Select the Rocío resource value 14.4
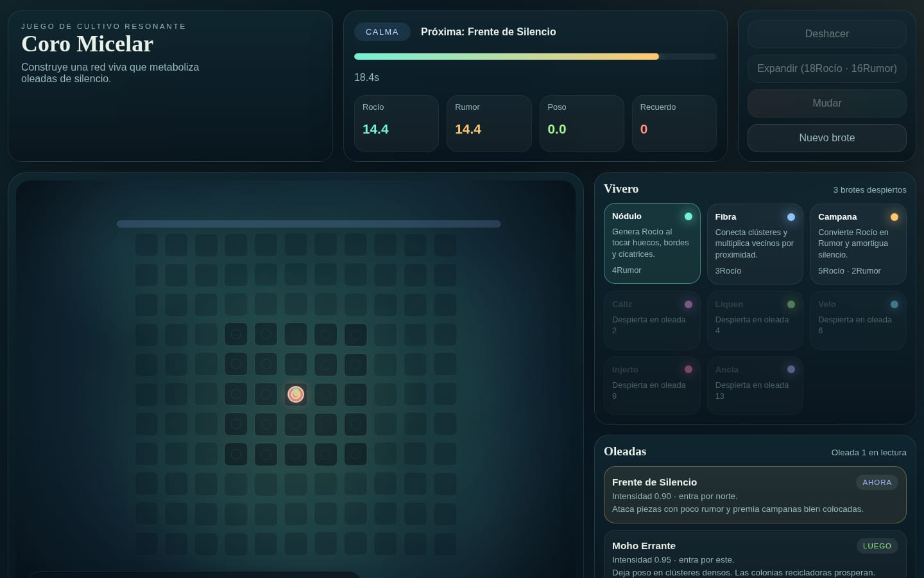This screenshot has width=924, height=578. pyautogui.click(x=375, y=129)
